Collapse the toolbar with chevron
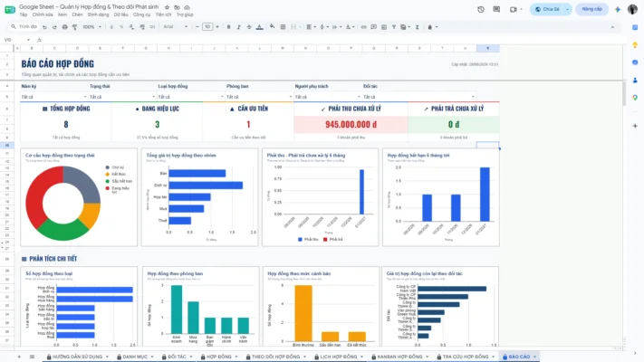This screenshot has width=644, height=362. point(612,27)
